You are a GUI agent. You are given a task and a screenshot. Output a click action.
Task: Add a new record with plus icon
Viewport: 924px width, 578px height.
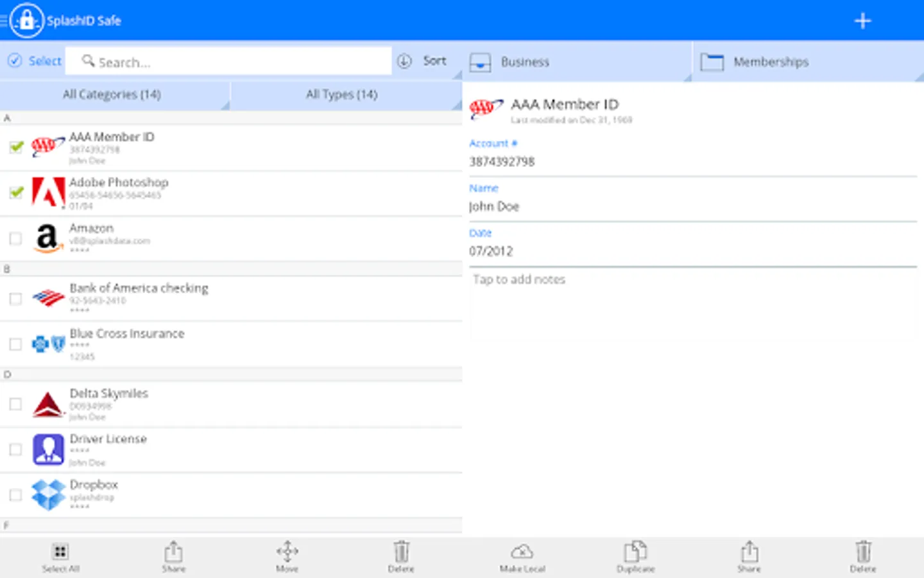(x=862, y=21)
